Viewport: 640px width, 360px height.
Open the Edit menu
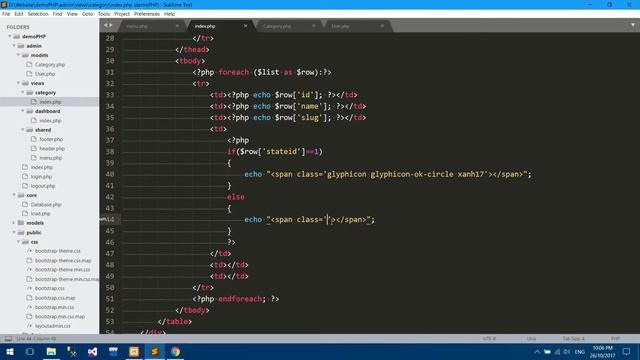click(19, 14)
